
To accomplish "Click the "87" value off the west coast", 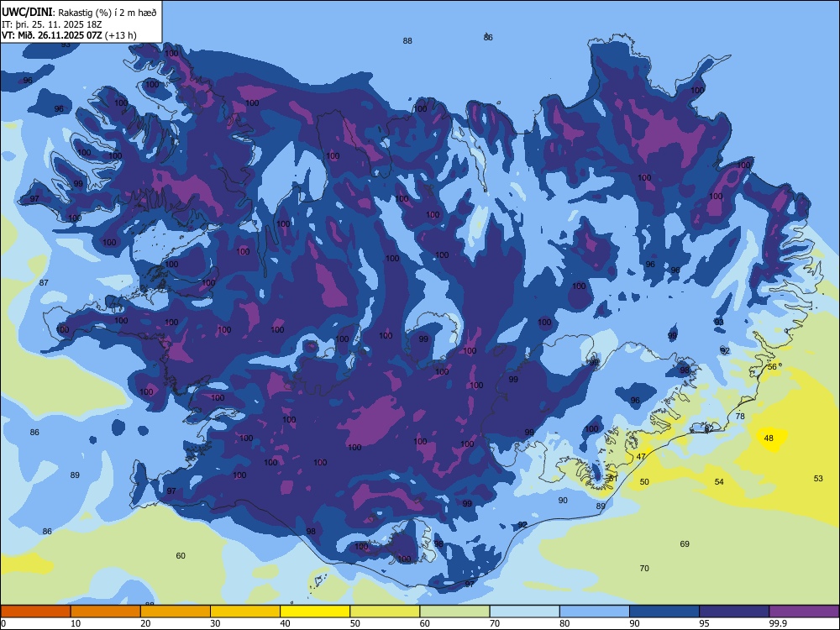I will (x=44, y=283).
